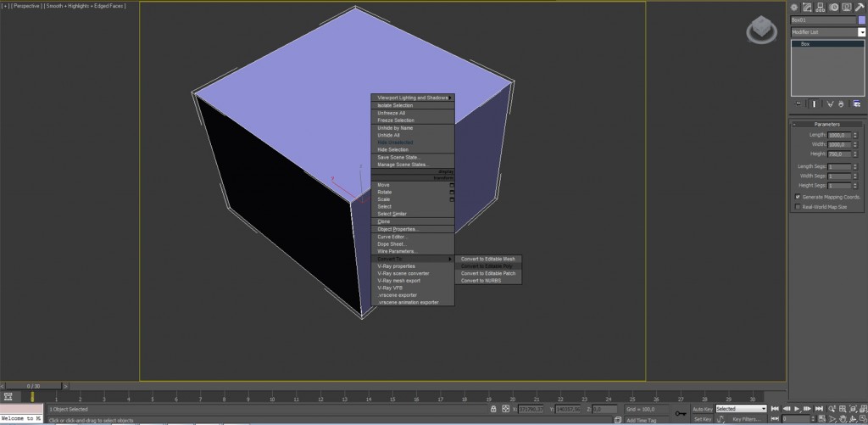Play the animation
868x425 pixels.
797,409
